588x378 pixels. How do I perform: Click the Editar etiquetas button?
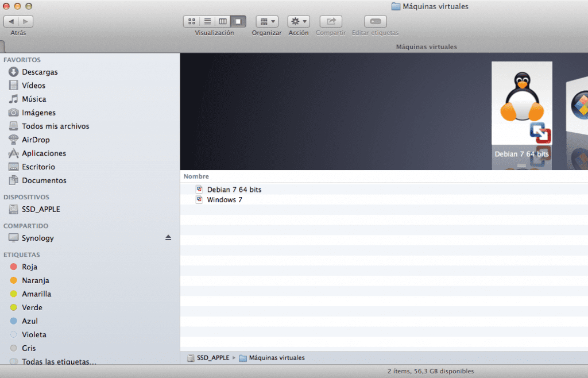coord(375,21)
